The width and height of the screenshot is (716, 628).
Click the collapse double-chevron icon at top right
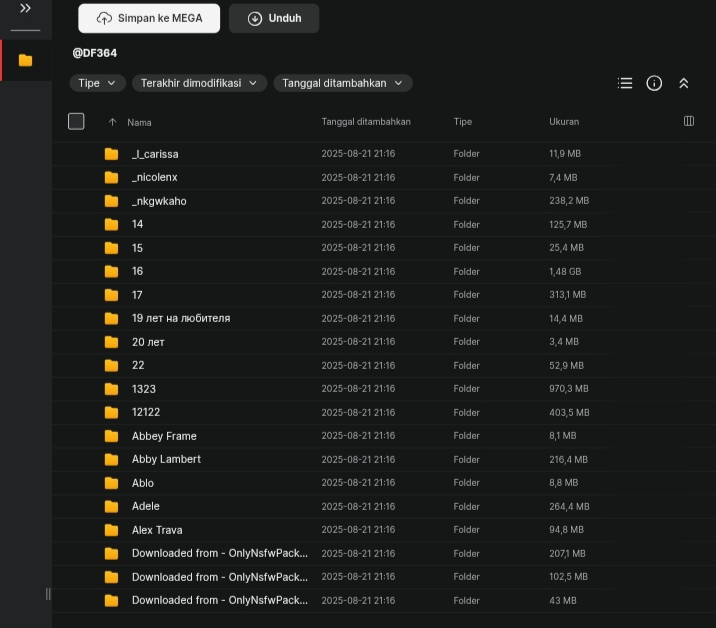point(684,83)
